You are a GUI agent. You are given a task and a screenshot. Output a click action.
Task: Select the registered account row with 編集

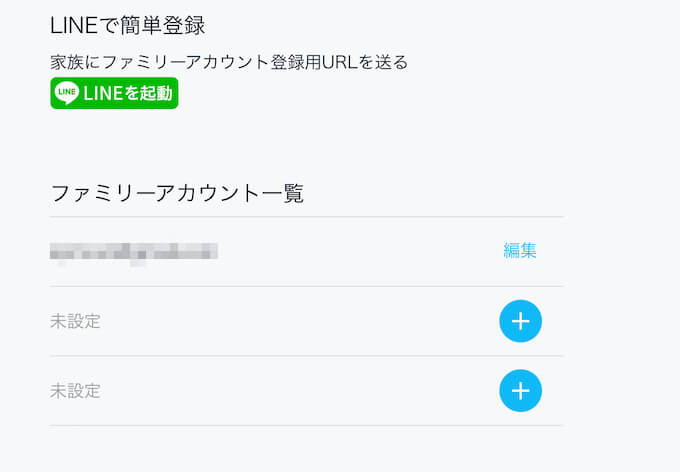coord(307,252)
